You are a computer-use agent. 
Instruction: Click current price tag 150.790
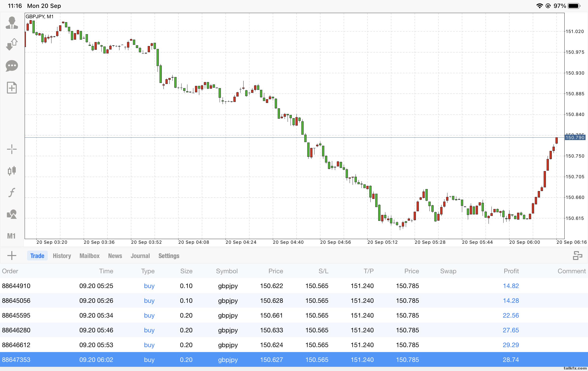tap(575, 137)
